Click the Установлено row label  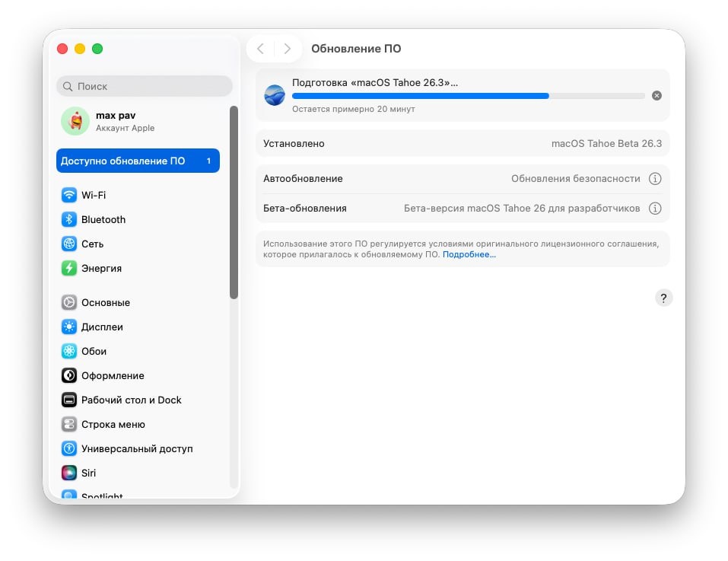click(294, 144)
